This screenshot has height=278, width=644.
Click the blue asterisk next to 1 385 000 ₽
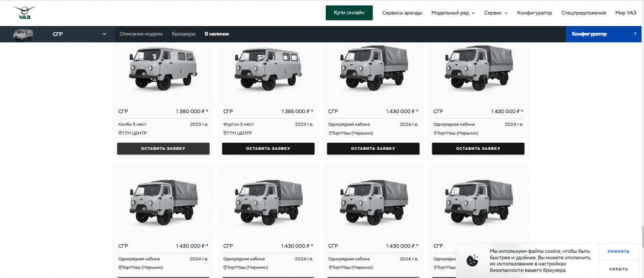tap(312, 111)
